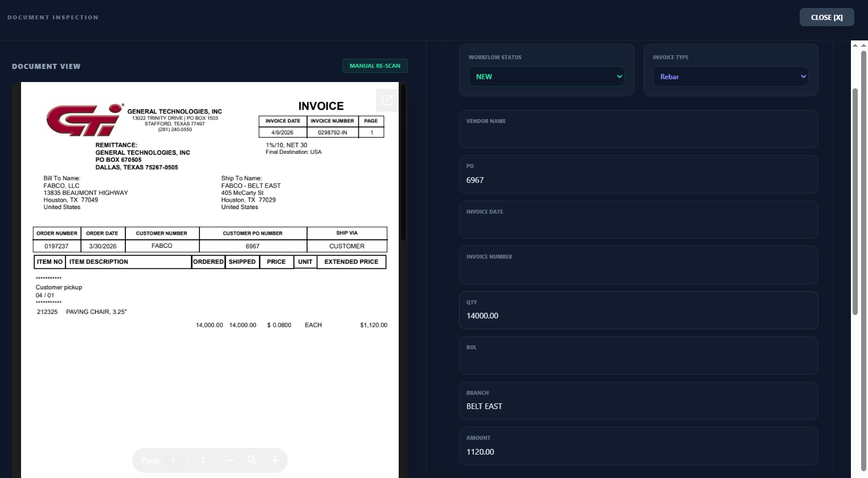Click the document viewer's vertical scrollbar

pos(403,162)
